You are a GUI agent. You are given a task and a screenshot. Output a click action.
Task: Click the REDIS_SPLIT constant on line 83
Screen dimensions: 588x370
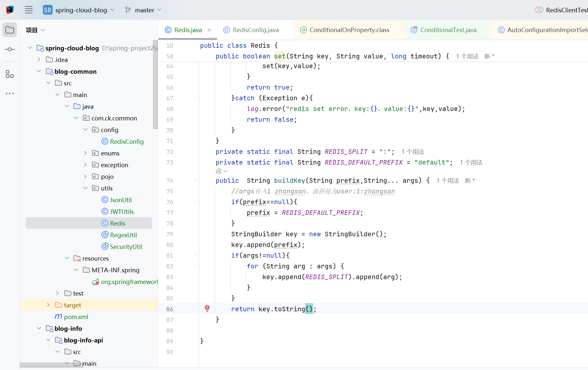point(326,277)
